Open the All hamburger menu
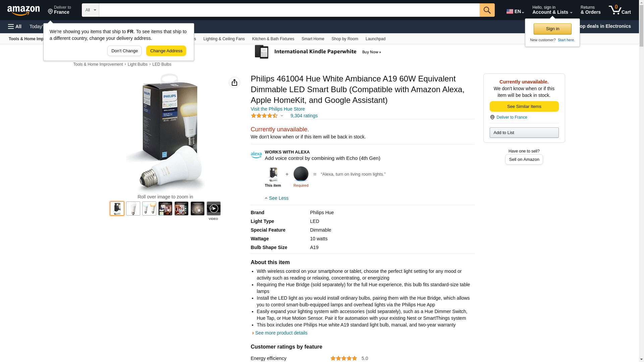The height and width of the screenshot is (362, 644). [15, 26]
